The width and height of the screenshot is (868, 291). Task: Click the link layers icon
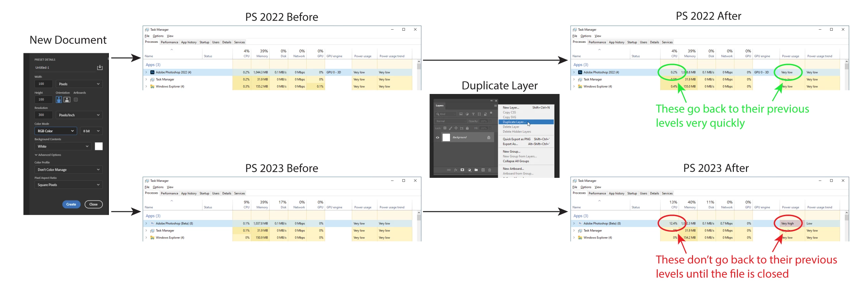(x=449, y=170)
